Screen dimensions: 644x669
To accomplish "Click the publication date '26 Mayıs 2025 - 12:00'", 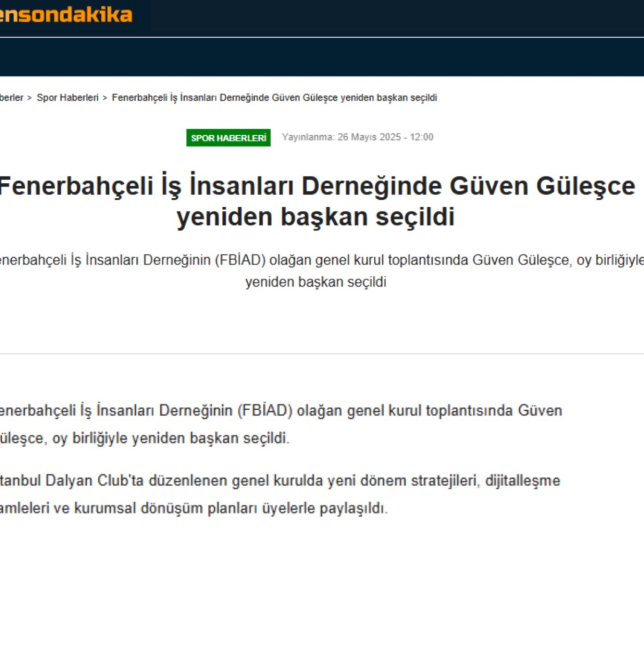I will tap(385, 137).
